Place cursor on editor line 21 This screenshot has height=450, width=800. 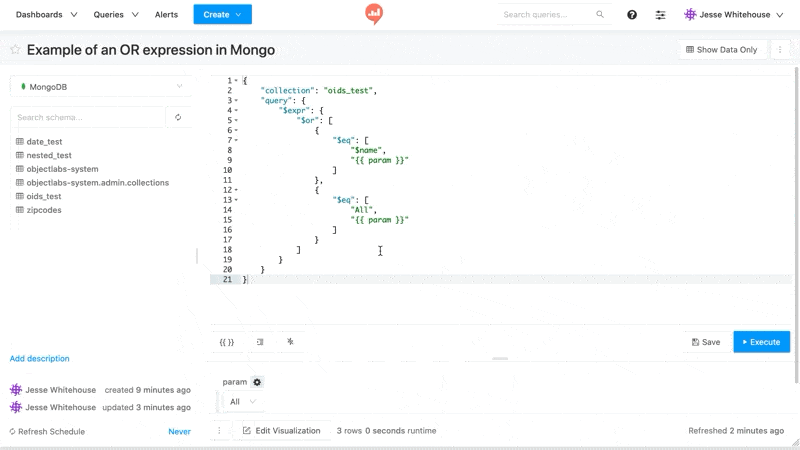(515, 280)
